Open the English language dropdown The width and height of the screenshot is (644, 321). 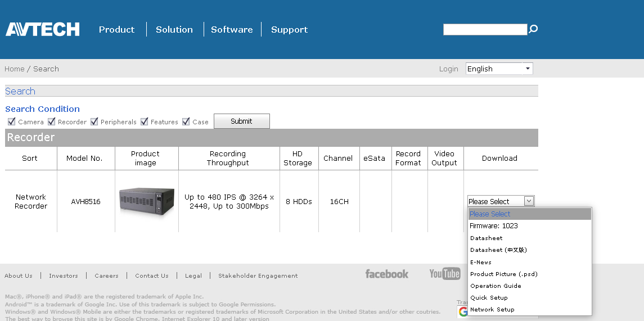point(499,69)
